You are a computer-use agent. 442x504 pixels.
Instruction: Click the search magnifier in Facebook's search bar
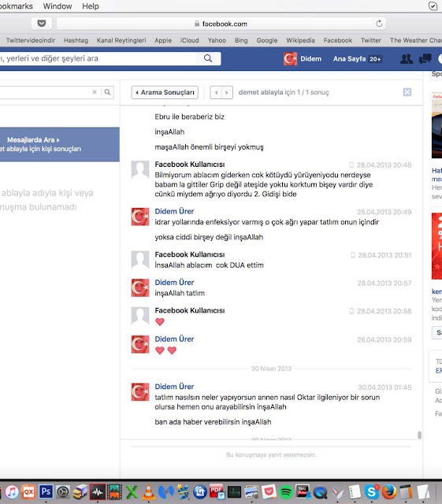coord(208,58)
